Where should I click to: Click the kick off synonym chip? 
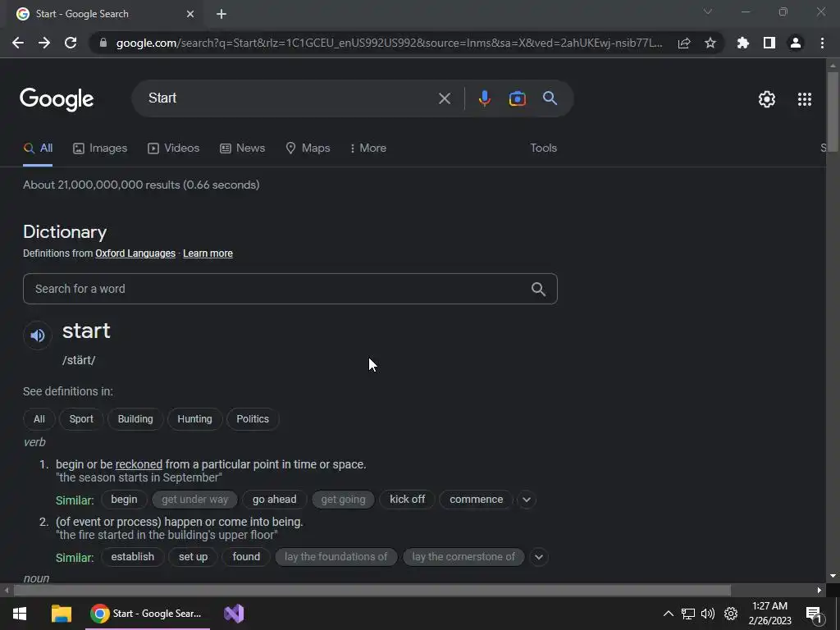[407, 500]
